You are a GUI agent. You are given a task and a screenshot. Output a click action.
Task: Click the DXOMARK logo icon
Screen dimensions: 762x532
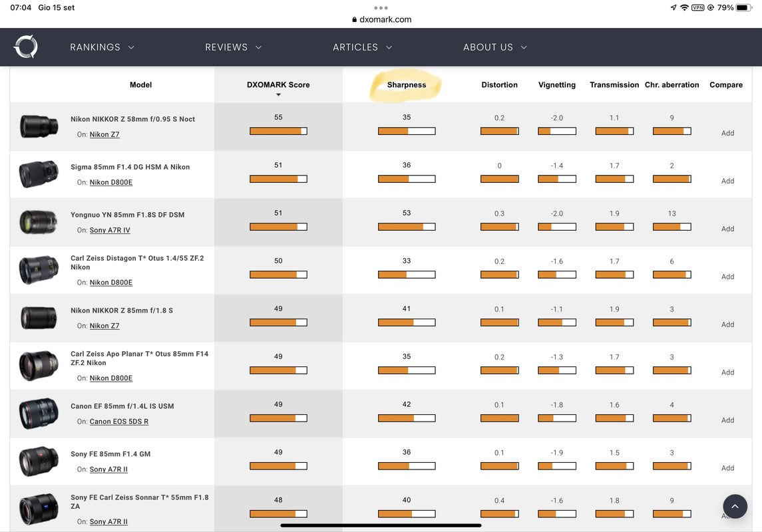click(26, 47)
